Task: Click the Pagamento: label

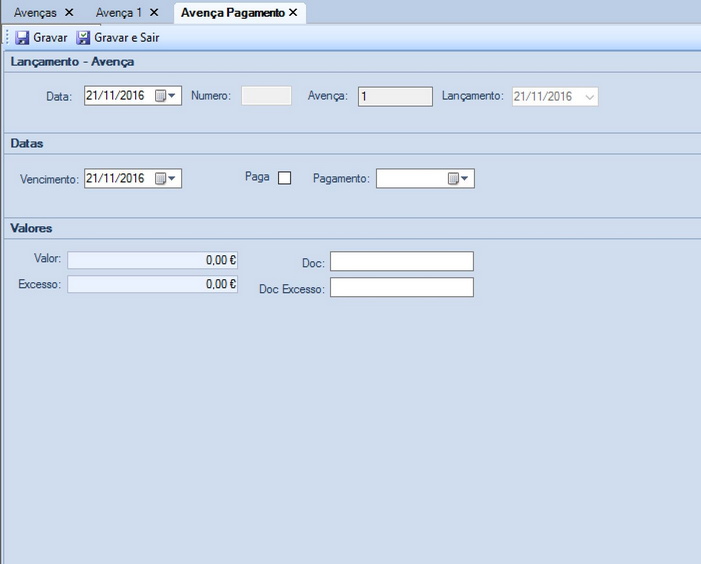Action: pyautogui.click(x=342, y=178)
